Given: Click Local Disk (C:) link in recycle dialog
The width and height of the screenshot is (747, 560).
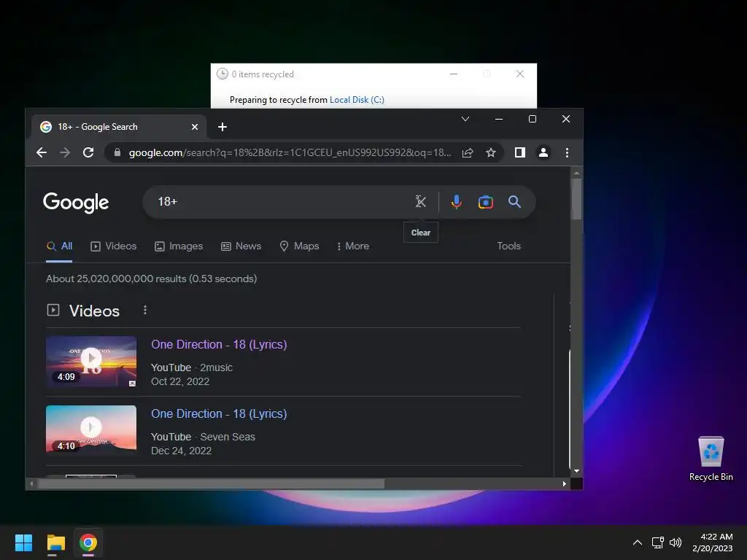Looking at the screenshot, I should [357, 99].
